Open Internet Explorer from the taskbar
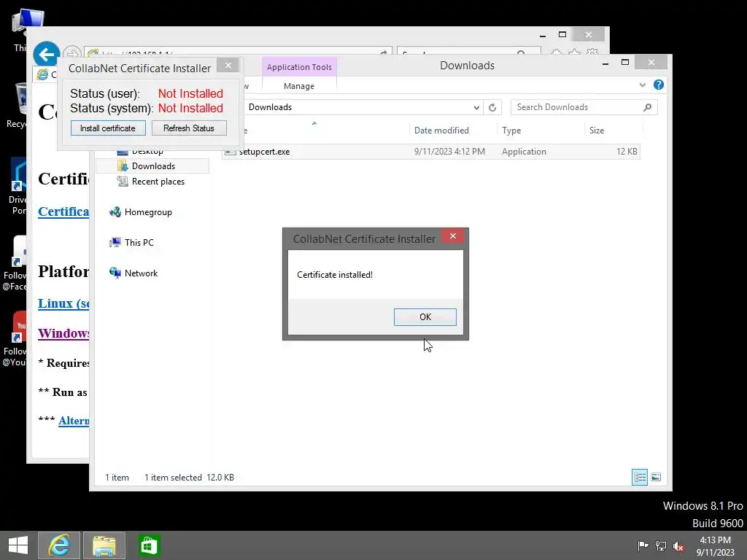The height and width of the screenshot is (560, 747). click(x=59, y=545)
